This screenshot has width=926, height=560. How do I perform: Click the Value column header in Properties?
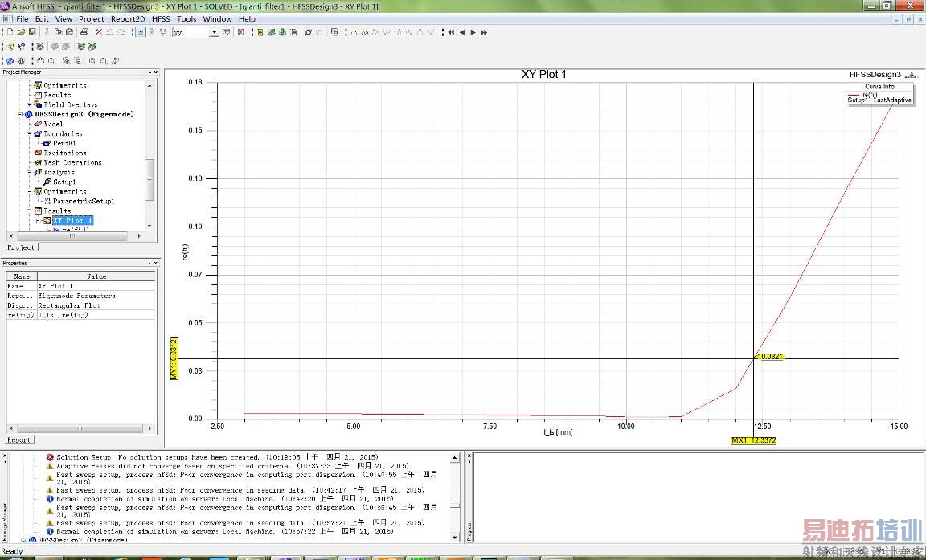[x=96, y=276]
